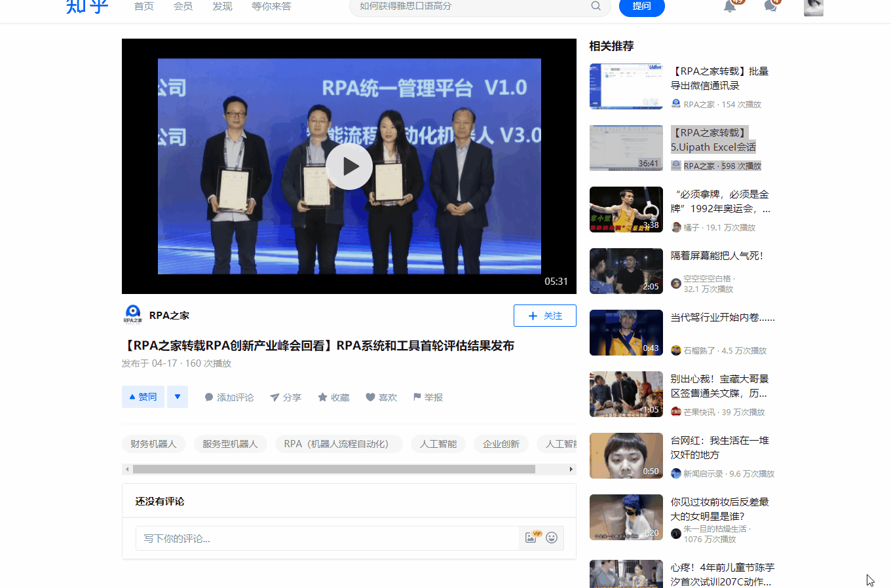The height and width of the screenshot is (588, 891).
Task: Click the 写下你的评论 comment input
Action: coord(328,538)
